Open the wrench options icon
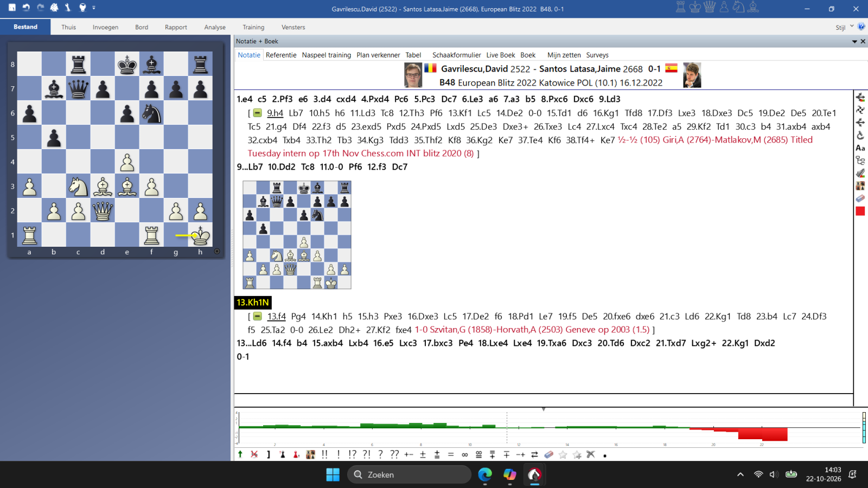The width and height of the screenshot is (868, 488). (68, 8)
